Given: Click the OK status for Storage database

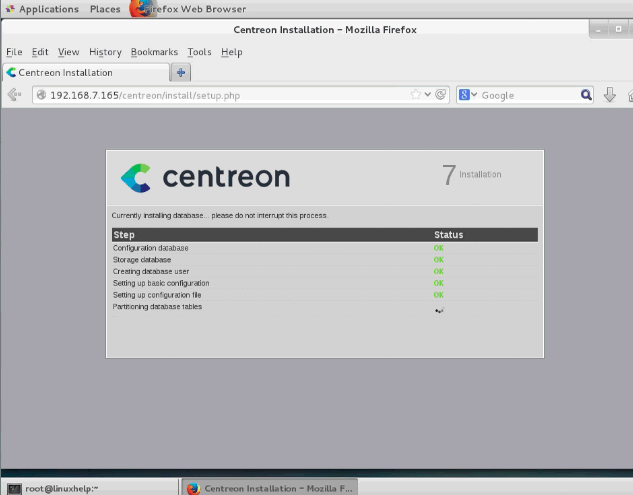Looking at the screenshot, I should (x=438, y=260).
